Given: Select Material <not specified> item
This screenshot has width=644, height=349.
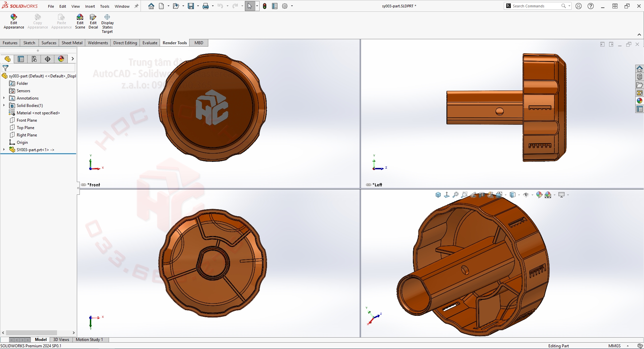Looking at the screenshot, I should click(x=38, y=113).
